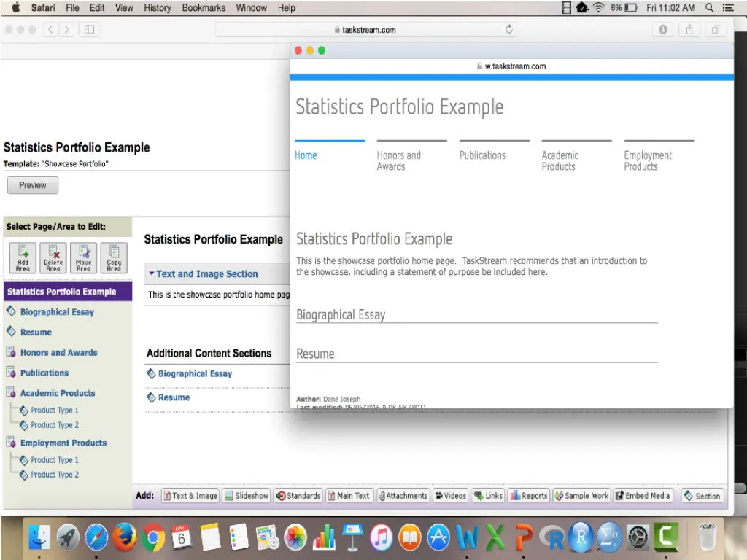Go forward in Safari

pos(66,29)
